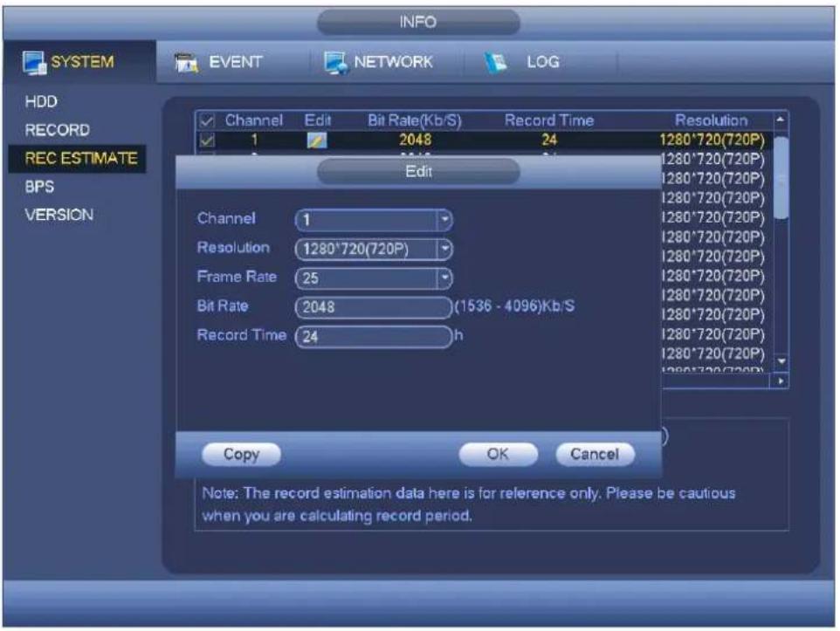The height and width of the screenshot is (631, 840).
Task: Click the table scroll down arrow
Action: click(781, 361)
